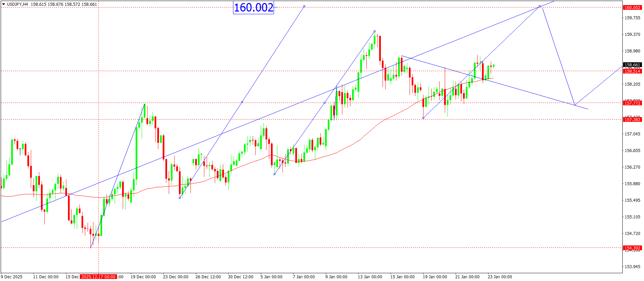
Task: Select the trendline anchor at the 23 Dec low
Action: [180, 198]
